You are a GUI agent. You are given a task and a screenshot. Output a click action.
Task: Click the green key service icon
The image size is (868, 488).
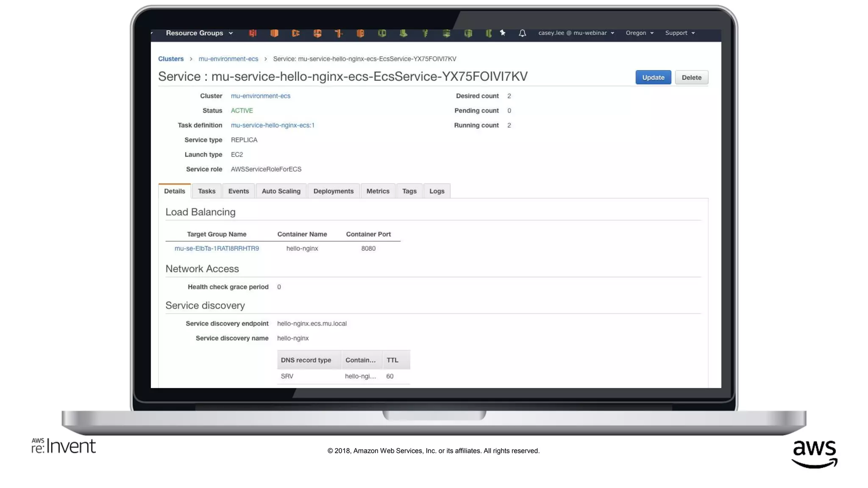coord(425,33)
